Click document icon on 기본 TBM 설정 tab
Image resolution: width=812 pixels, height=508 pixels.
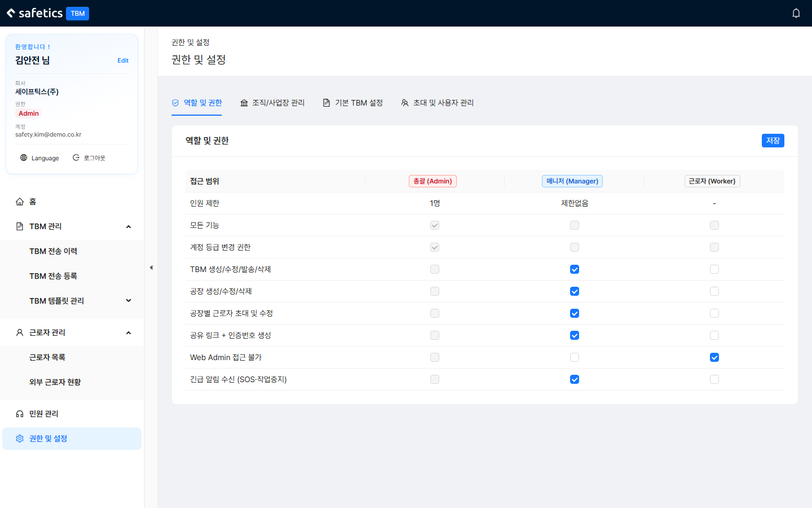click(x=326, y=103)
